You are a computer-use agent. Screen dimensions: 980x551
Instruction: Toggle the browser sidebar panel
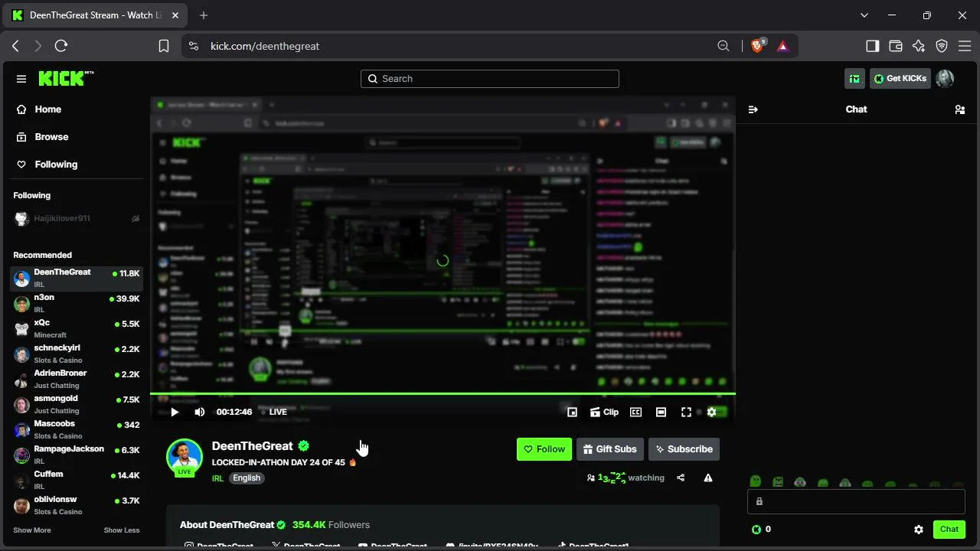click(873, 46)
